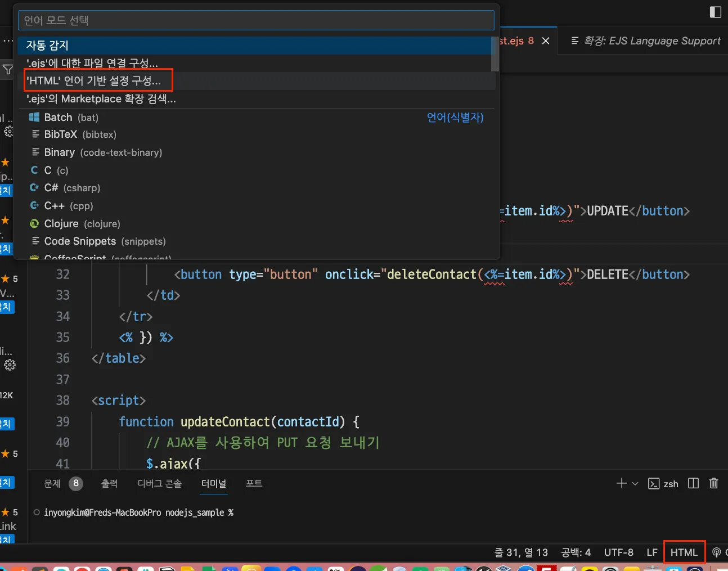This screenshot has height=571, width=728.
Task: Open the Problems (문제) panel tab
Action: coord(52,483)
